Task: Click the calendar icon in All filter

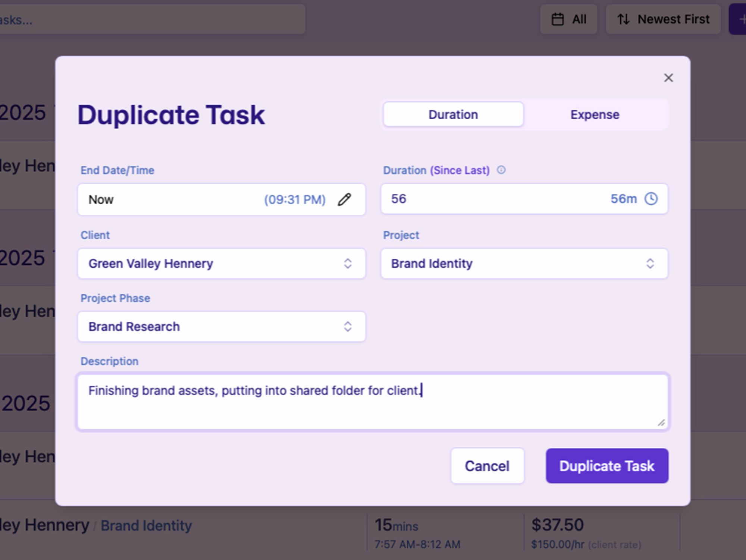Action: 558,19
